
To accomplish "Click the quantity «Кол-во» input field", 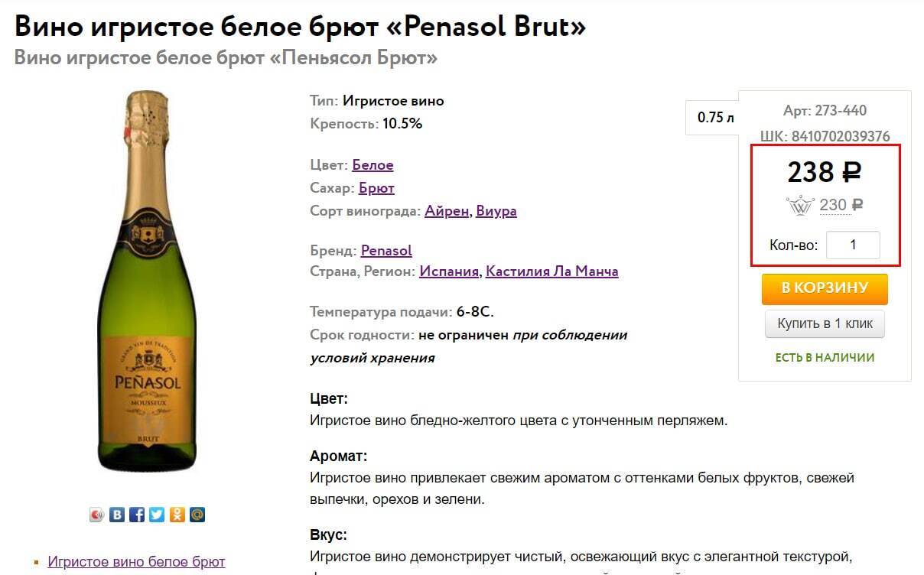I will [853, 245].
